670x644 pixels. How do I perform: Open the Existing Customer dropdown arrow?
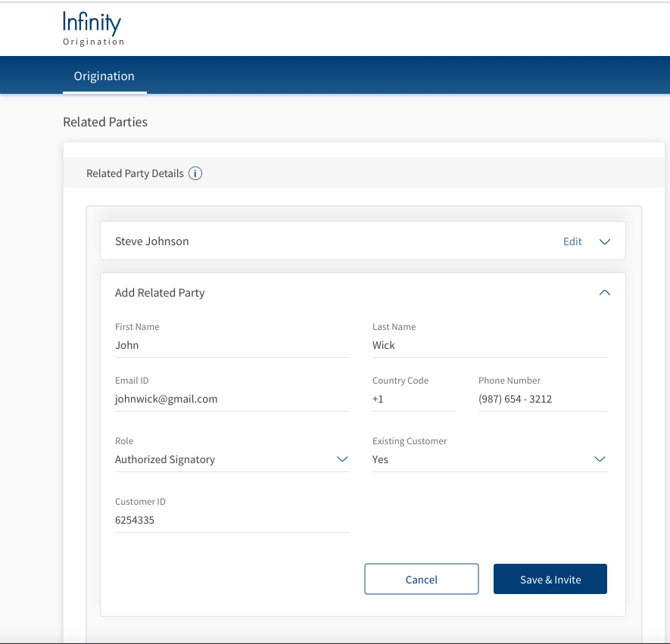pos(600,459)
